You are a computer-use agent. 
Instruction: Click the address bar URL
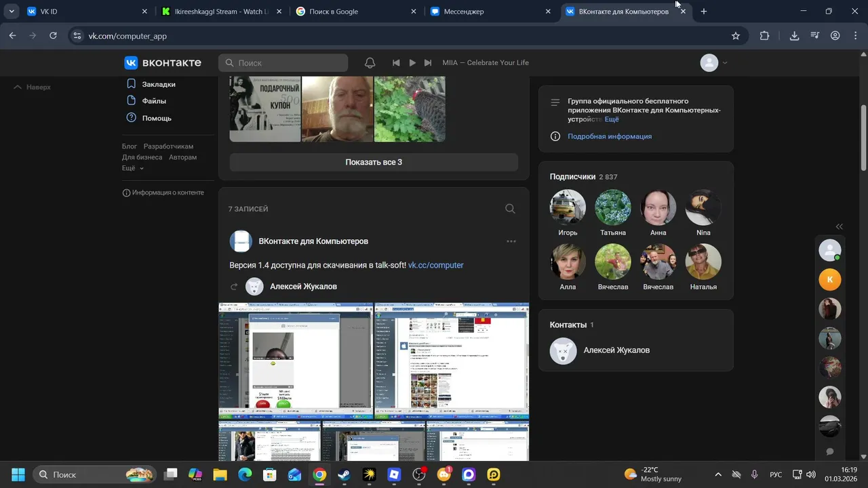[x=127, y=36]
